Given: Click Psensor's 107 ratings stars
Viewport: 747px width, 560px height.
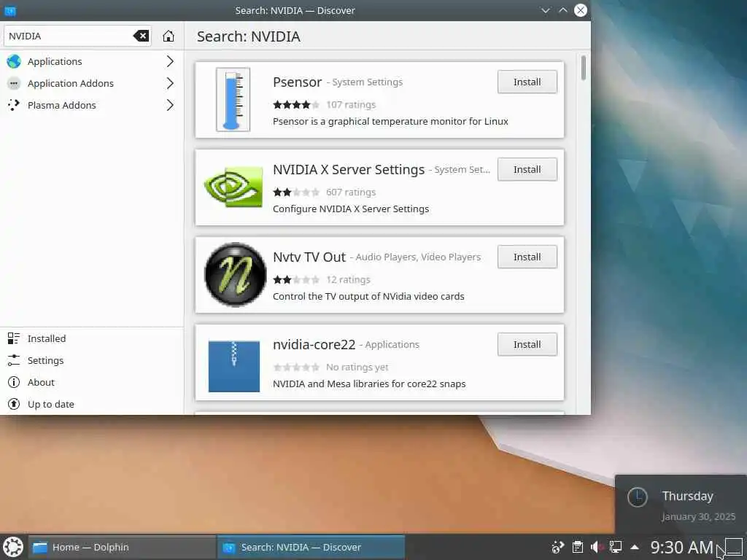Looking at the screenshot, I should coord(296,105).
